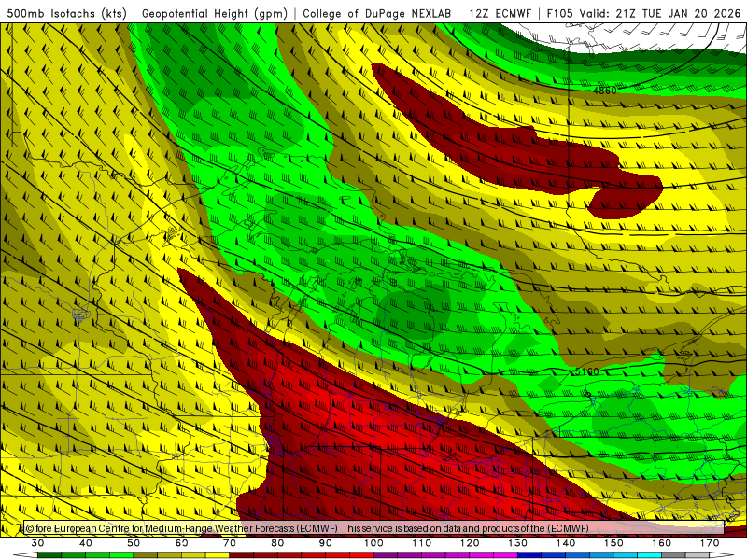Click "College of DuPage NEXLAB" in header

(x=376, y=13)
